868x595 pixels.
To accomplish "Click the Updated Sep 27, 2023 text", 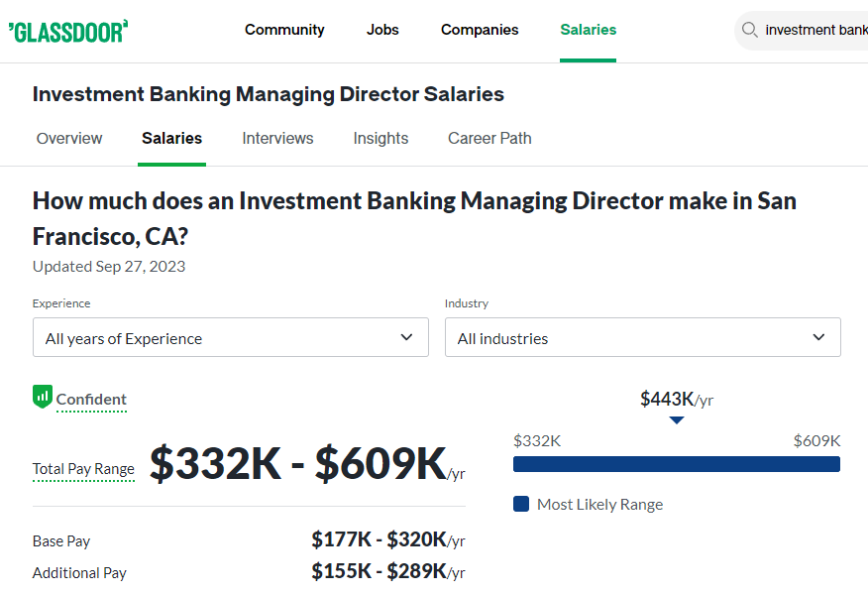I will coord(109,267).
